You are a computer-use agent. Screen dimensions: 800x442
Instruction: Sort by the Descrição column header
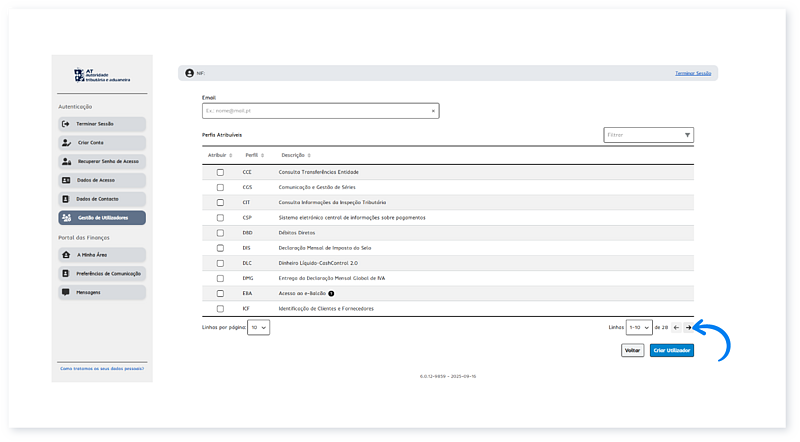(x=297, y=155)
